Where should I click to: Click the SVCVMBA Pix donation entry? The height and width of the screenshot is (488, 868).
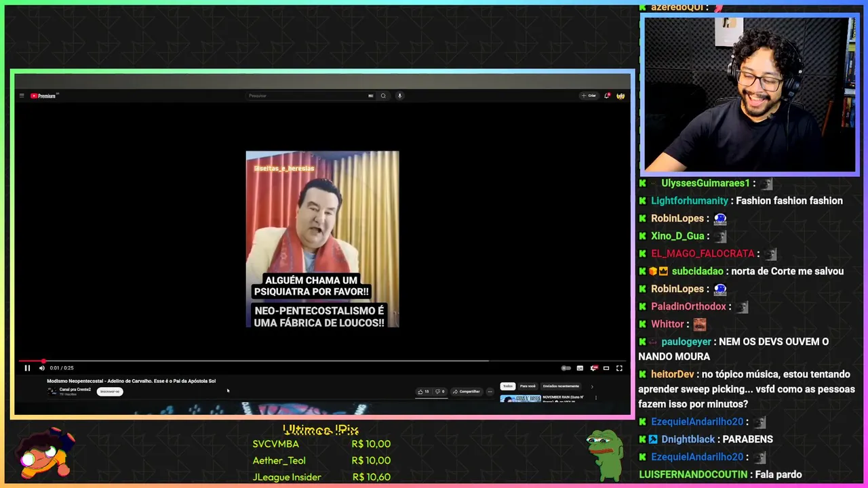pos(321,444)
